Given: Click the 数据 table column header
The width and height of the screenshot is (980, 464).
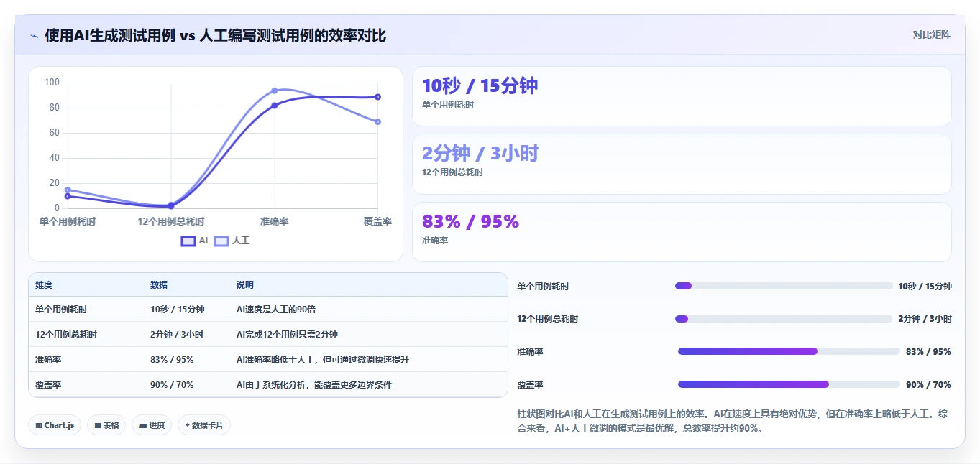Looking at the screenshot, I should click(x=159, y=285).
